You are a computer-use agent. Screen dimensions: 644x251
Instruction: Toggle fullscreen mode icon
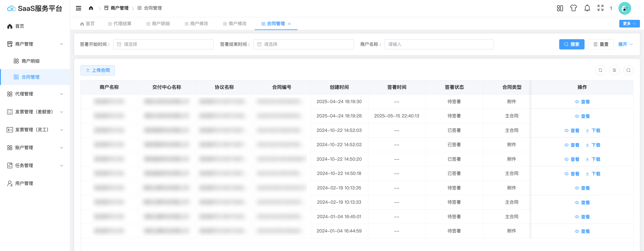pos(600,8)
